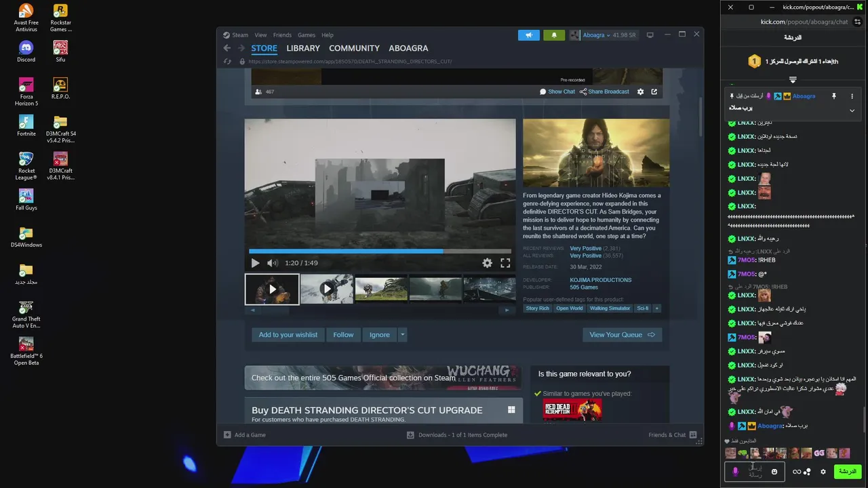This screenshot has height=488, width=868.
Task: Show next trailer thumbnails with right arrow
Action: [x=507, y=310]
